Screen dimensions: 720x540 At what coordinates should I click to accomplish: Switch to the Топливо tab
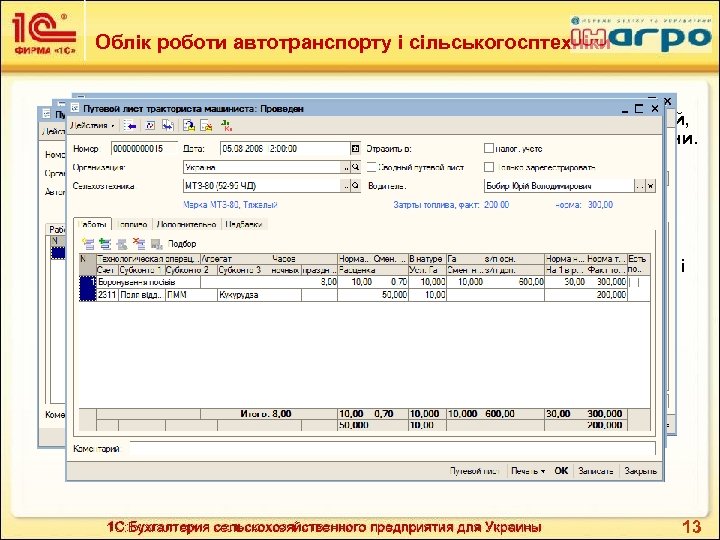pos(132,224)
